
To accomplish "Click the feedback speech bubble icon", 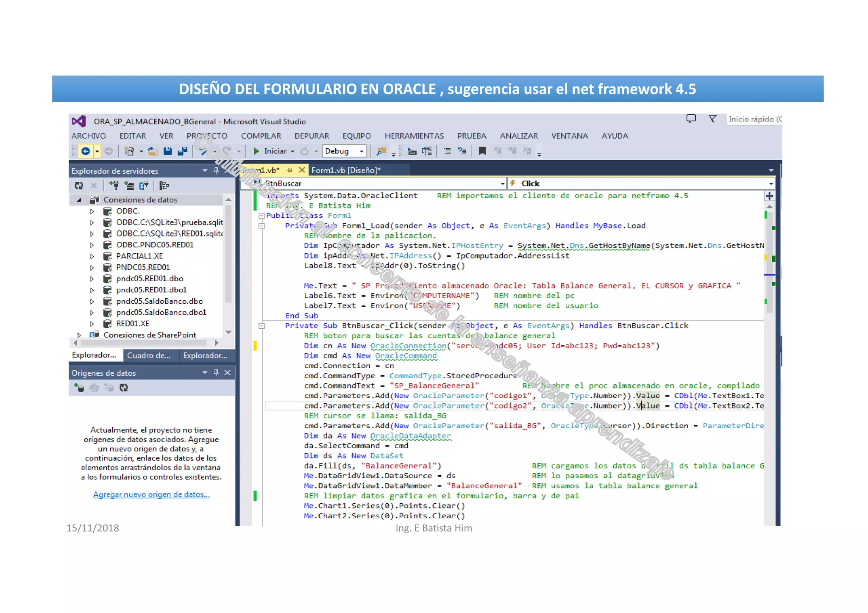I will (691, 119).
